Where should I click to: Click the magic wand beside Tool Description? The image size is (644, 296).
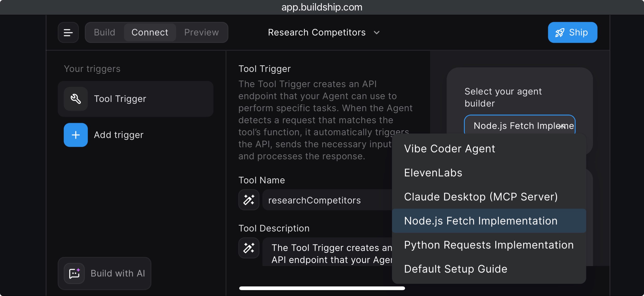pos(249,248)
